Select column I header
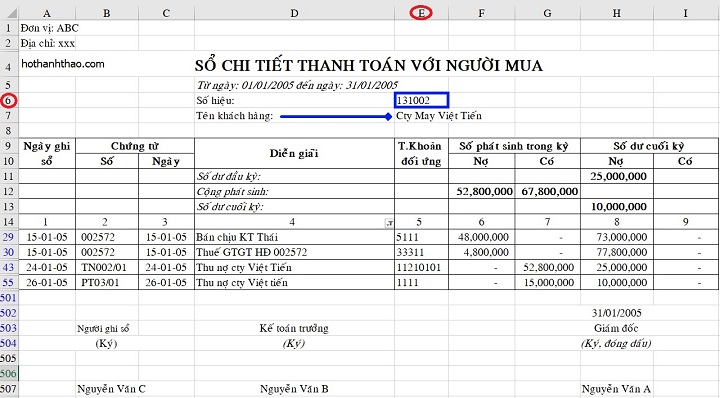Viewport: 720px width, 398px height. pyautogui.click(x=686, y=13)
